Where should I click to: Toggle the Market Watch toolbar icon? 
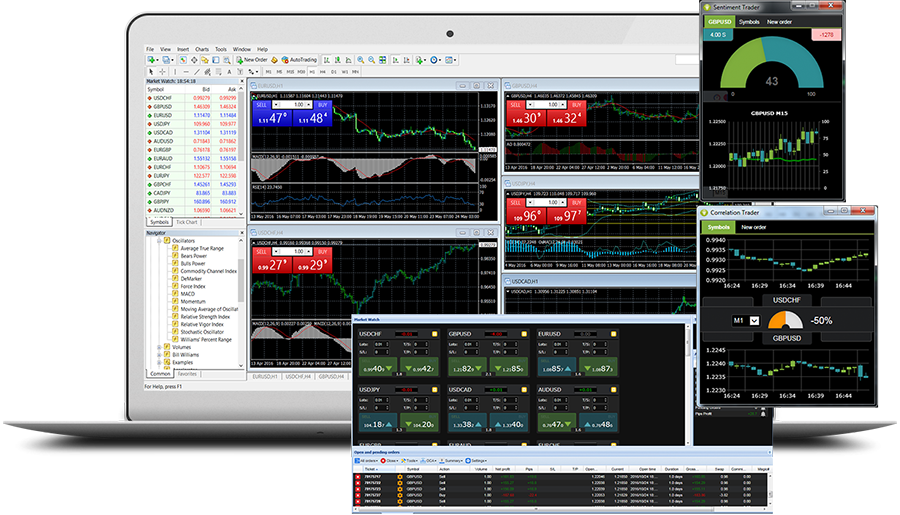[183, 60]
